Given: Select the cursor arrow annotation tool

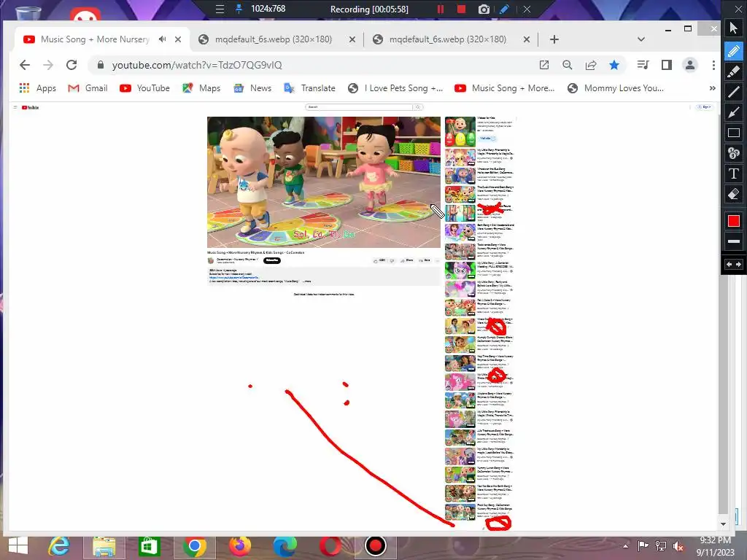Looking at the screenshot, I should point(734,28).
